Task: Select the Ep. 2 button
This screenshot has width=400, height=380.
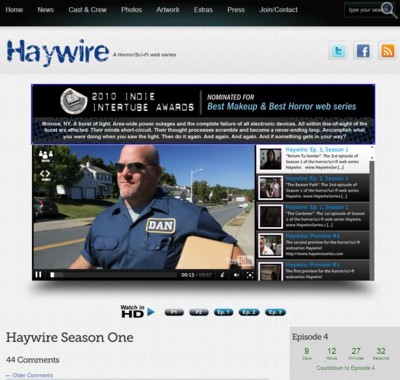Action: pyautogui.click(x=249, y=312)
